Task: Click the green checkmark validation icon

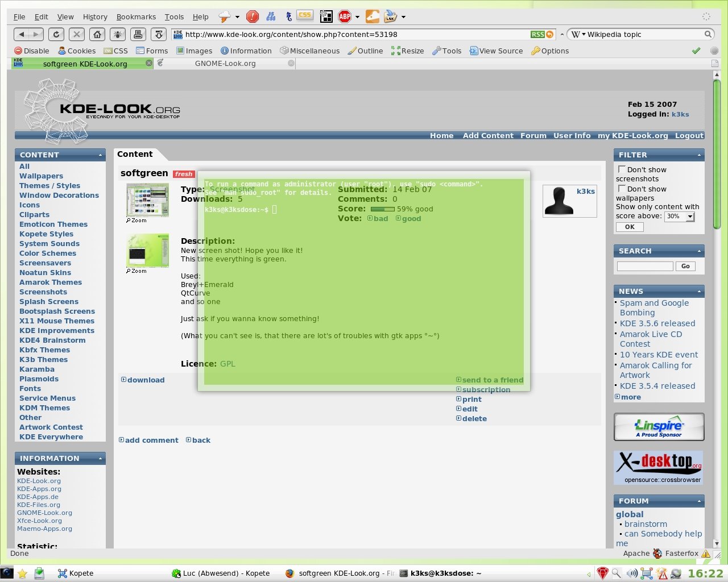Action: (696, 51)
